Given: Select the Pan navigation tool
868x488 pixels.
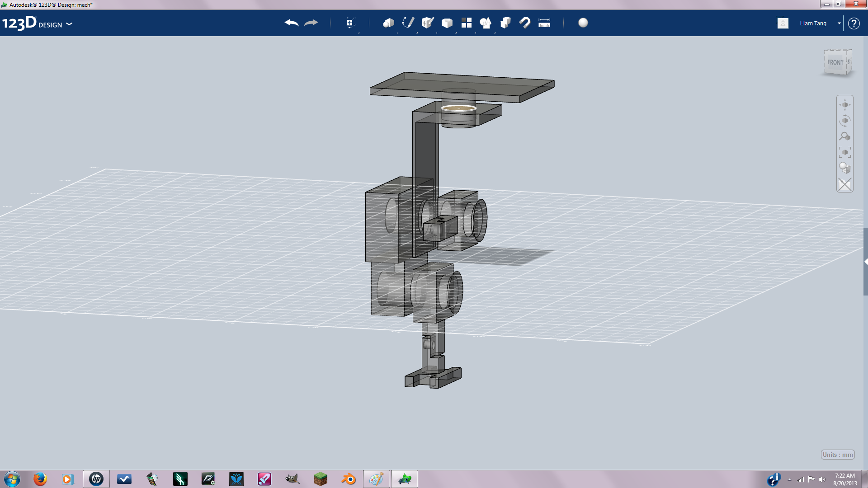Looking at the screenshot, I should point(845,105).
